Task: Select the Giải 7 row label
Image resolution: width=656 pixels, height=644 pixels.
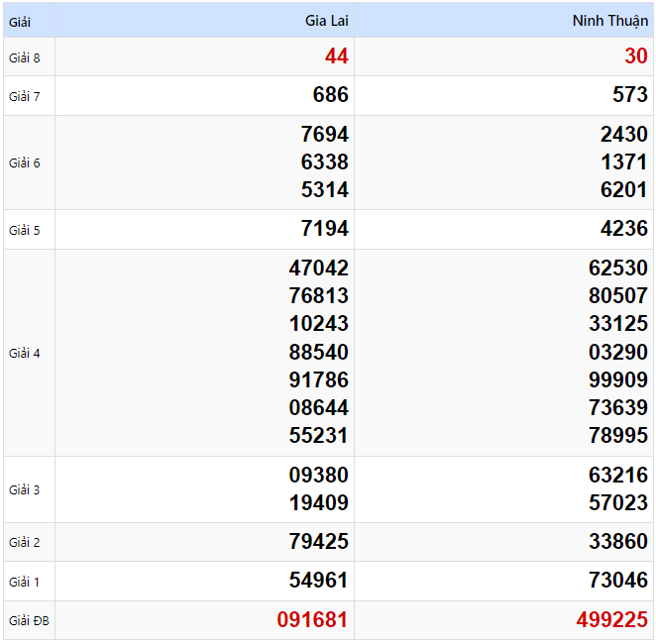Action: (25, 96)
